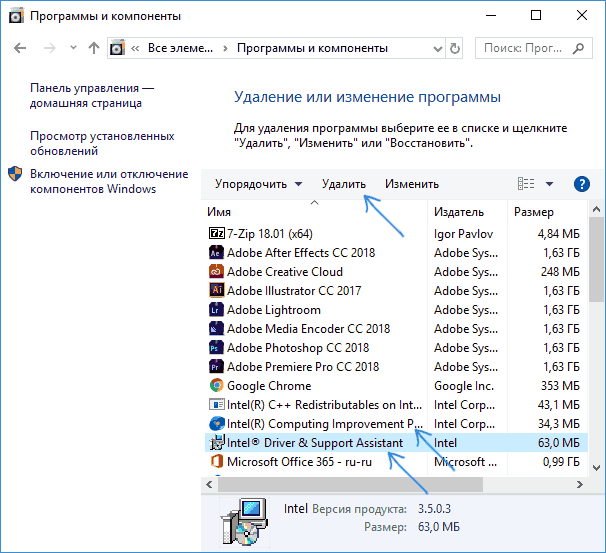Click the 353 МБ size cell

[560, 386]
